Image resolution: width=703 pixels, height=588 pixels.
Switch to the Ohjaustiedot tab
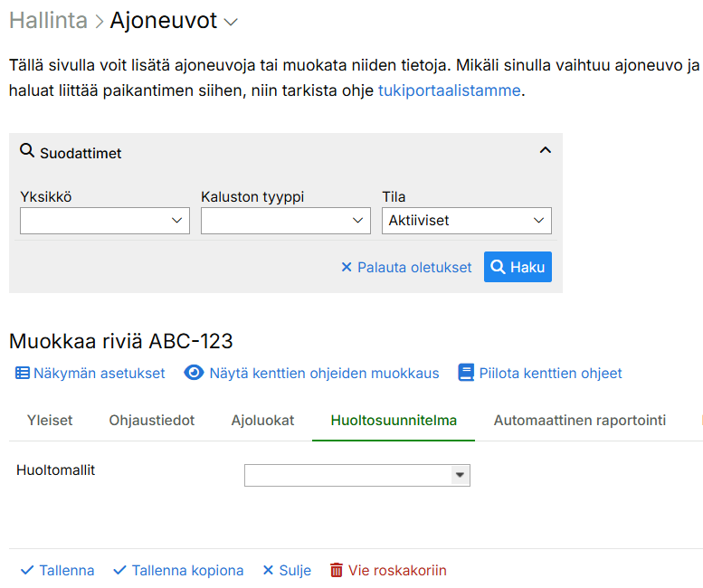[x=151, y=421]
